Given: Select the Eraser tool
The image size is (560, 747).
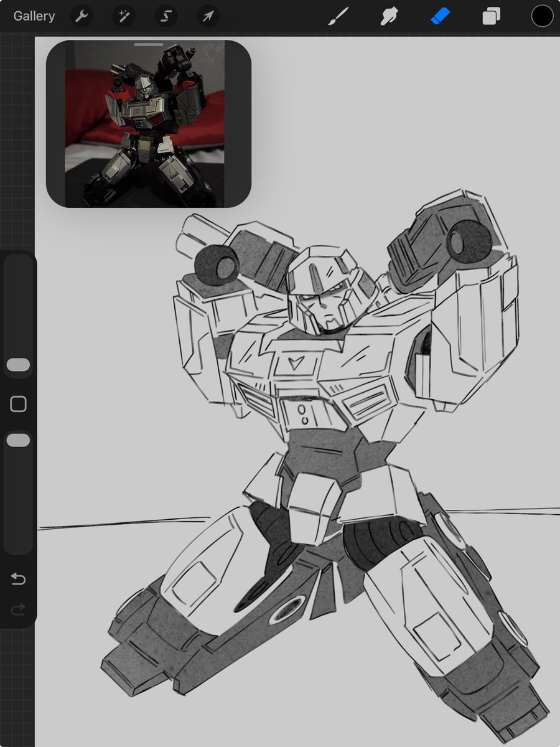Looking at the screenshot, I should coord(440,16).
